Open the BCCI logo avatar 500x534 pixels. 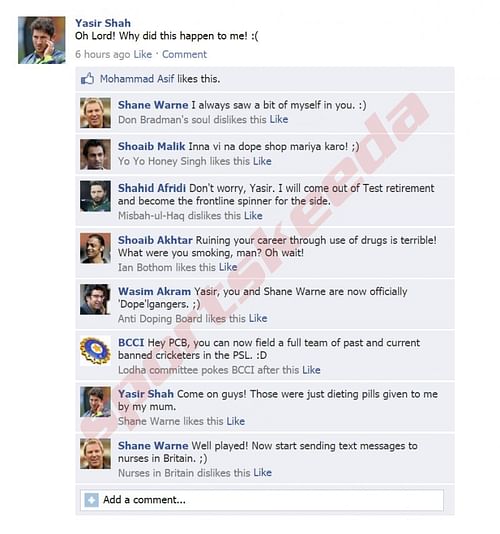[x=95, y=351]
